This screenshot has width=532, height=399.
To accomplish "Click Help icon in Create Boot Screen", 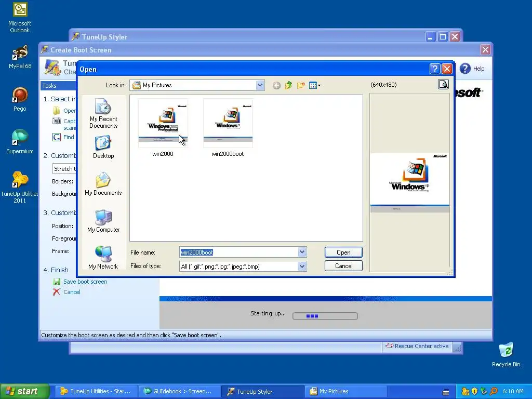I will tap(465, 69).
